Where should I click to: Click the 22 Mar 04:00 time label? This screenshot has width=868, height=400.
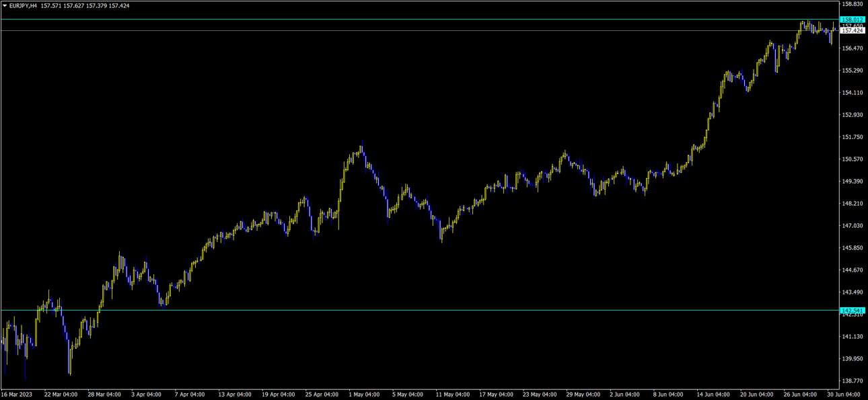click(61, 395)
